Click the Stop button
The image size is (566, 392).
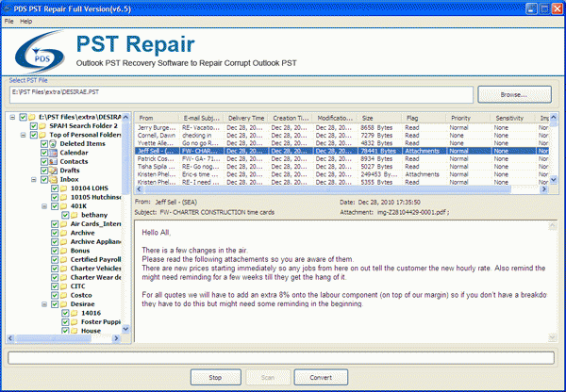click(x=215, y=377)
